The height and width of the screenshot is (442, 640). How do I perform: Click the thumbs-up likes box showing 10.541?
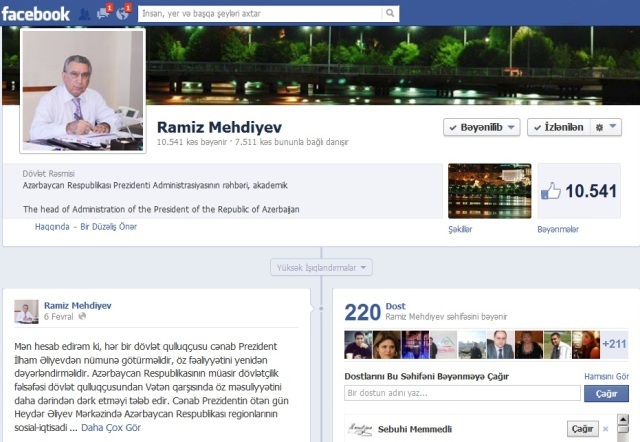point(579,191)
